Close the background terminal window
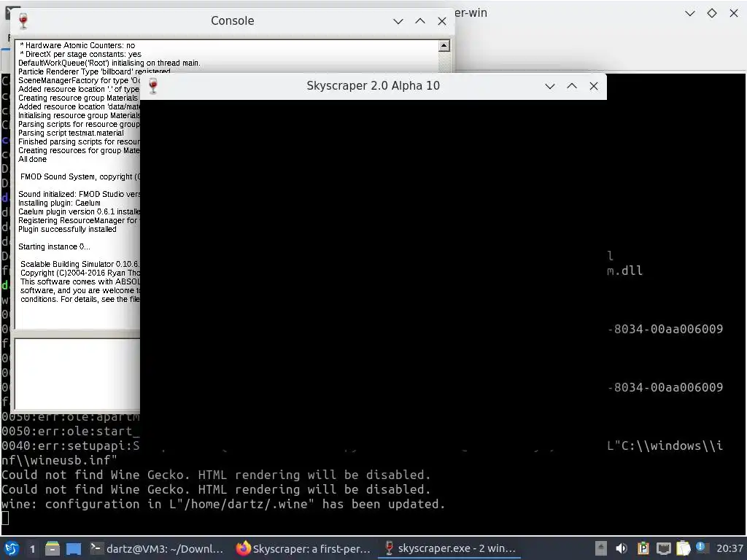 click(x=734, y=13)
